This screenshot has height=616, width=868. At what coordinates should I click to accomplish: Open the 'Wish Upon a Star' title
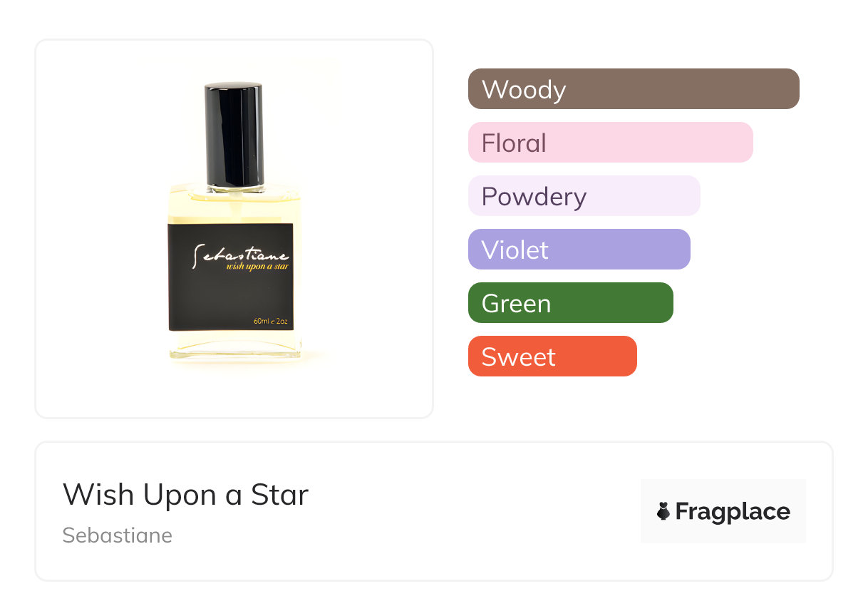(185, 495)
